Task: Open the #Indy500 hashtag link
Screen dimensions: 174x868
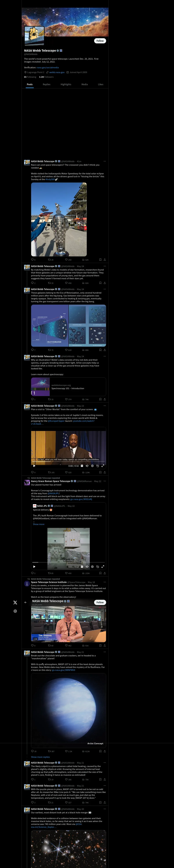Action: (x=50, y=179)
